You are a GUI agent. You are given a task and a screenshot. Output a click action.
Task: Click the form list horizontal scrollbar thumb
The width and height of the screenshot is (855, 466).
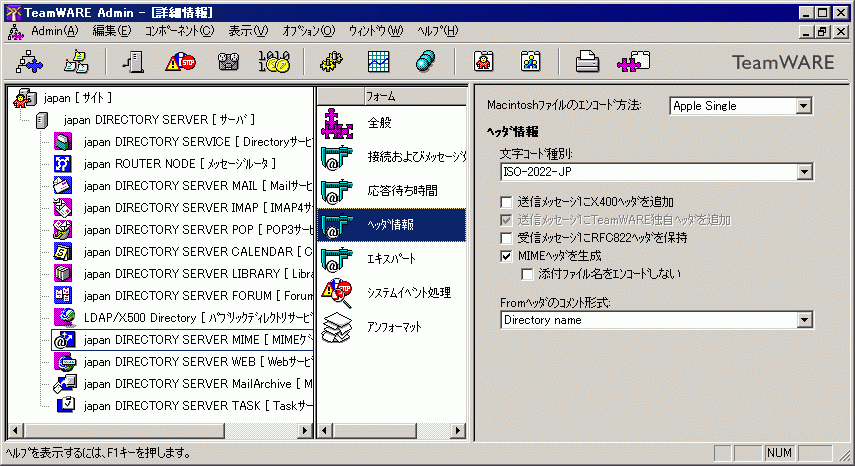(374, 431)
